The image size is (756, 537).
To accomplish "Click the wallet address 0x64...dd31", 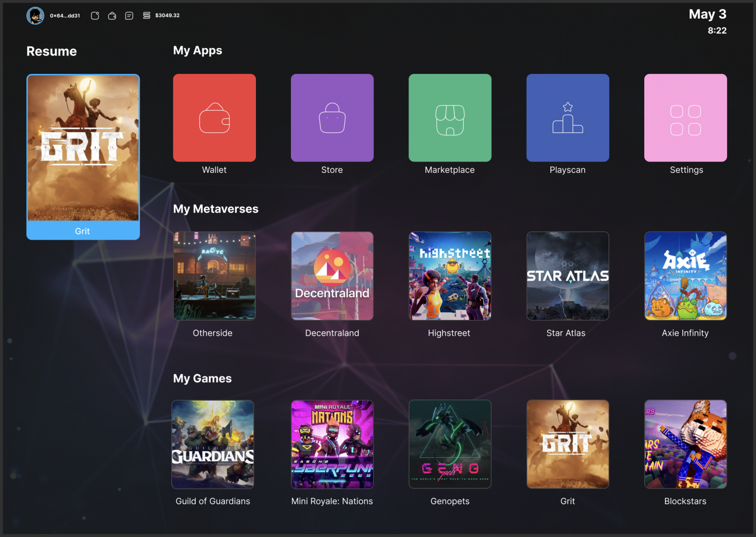I will click(x=64, y=15).
